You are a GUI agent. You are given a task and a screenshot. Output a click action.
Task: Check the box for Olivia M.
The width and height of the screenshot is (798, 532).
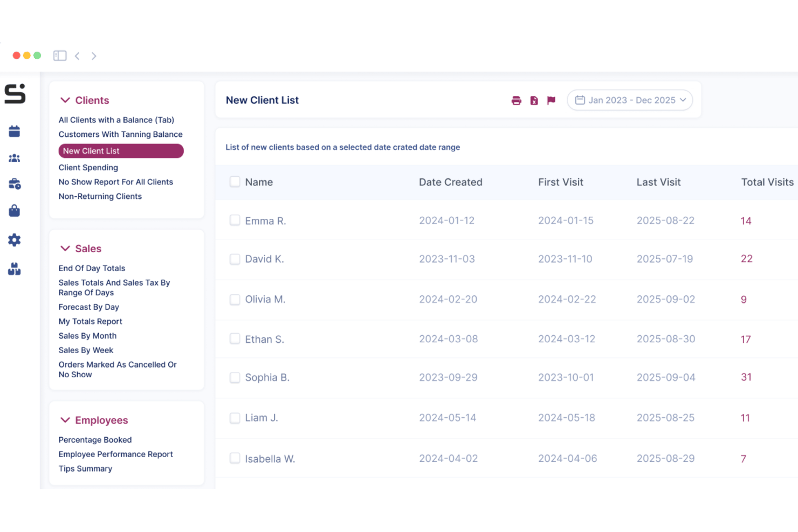point(235,299)
